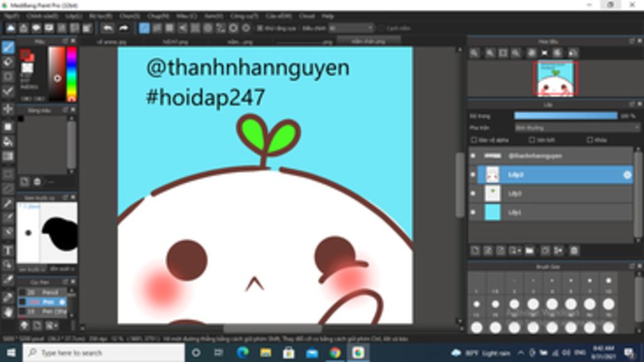The image size is (644, 362).
Task: Click the Type here to search box
Action: pyautogui.click(x=104, y=353)
